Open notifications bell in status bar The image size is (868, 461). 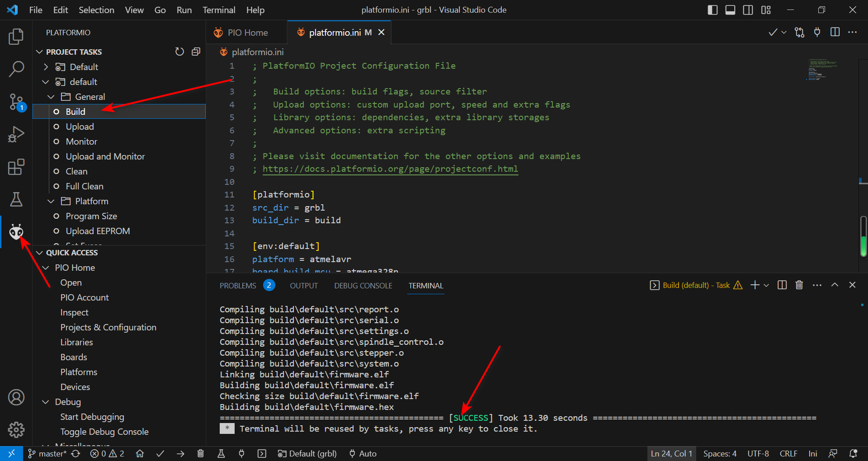pyautogui.click(x=854, y=453)
